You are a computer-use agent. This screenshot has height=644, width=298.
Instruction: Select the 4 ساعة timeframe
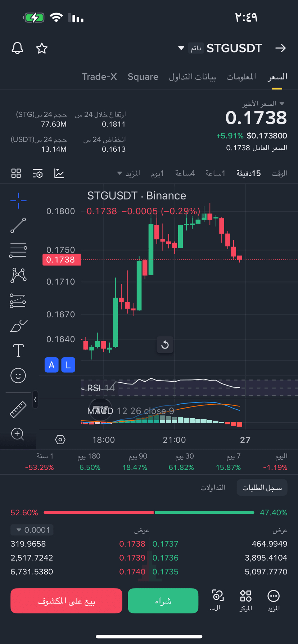tap(185, 174)
